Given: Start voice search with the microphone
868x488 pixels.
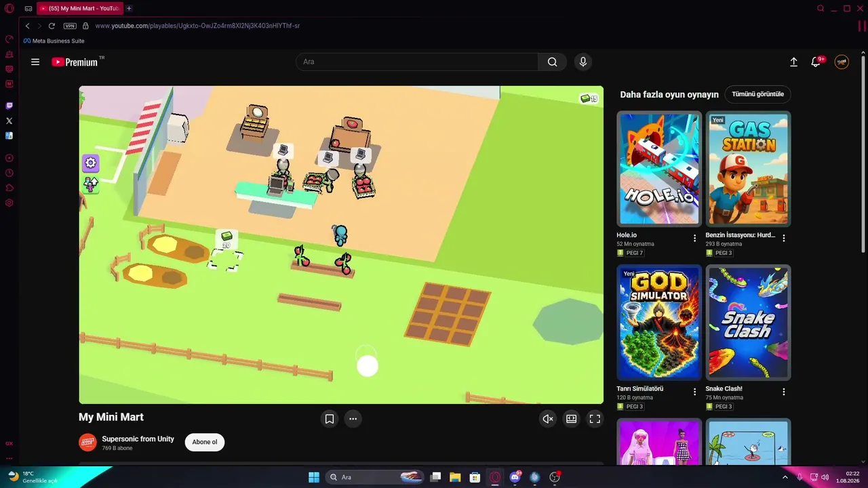Looking at the screenshot, I should click(583, 62).
